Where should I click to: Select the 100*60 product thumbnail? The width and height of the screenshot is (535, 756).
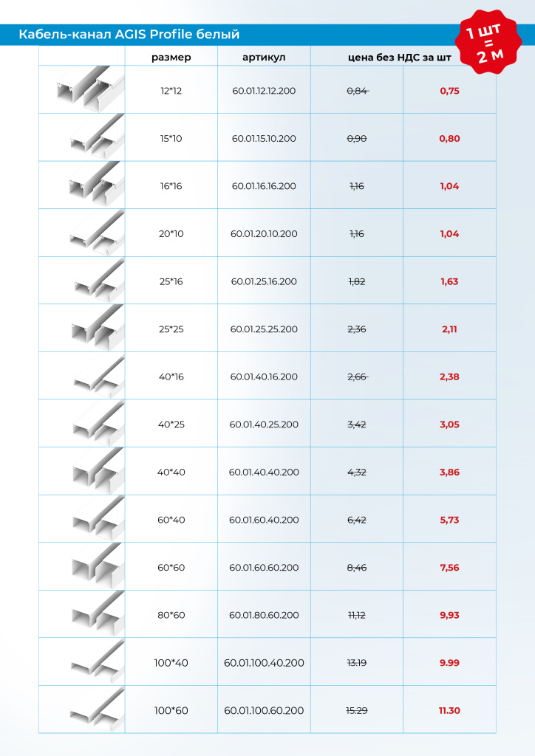tap(98, 710)
